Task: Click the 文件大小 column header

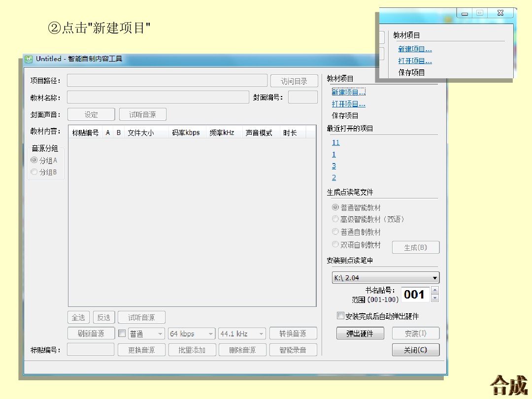Action: [x=140, y=133]
